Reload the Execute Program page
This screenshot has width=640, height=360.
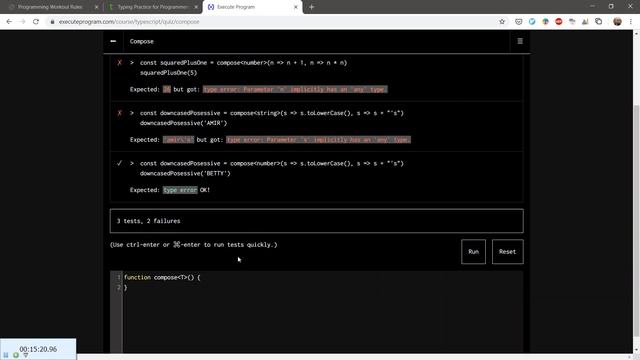(36, 22)
